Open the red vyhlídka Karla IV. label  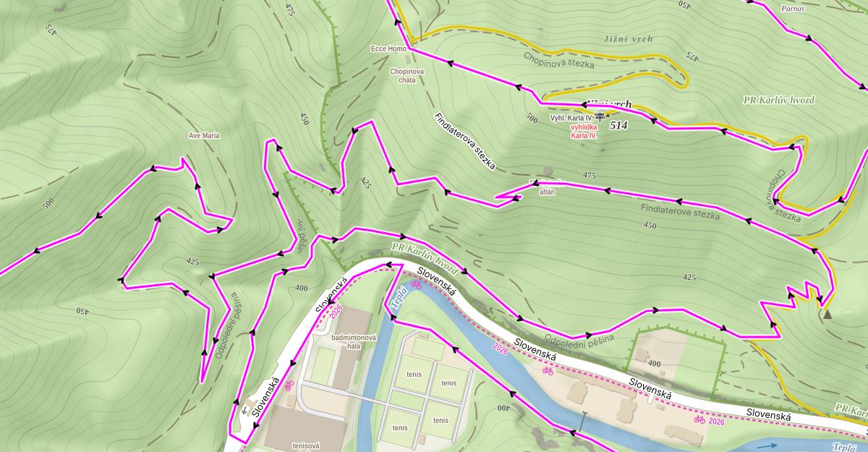583,131
